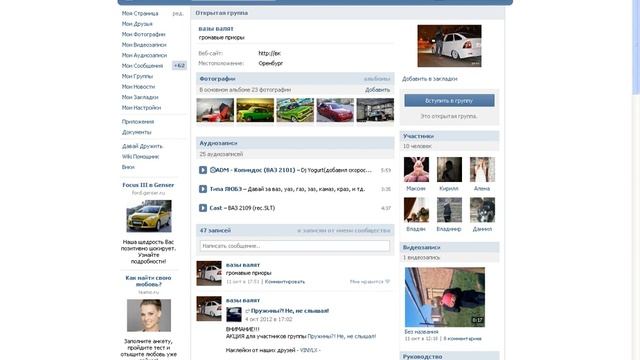Open member Владик's avatar
Viewport: 640px width, 360px height.
pos(416,210)
